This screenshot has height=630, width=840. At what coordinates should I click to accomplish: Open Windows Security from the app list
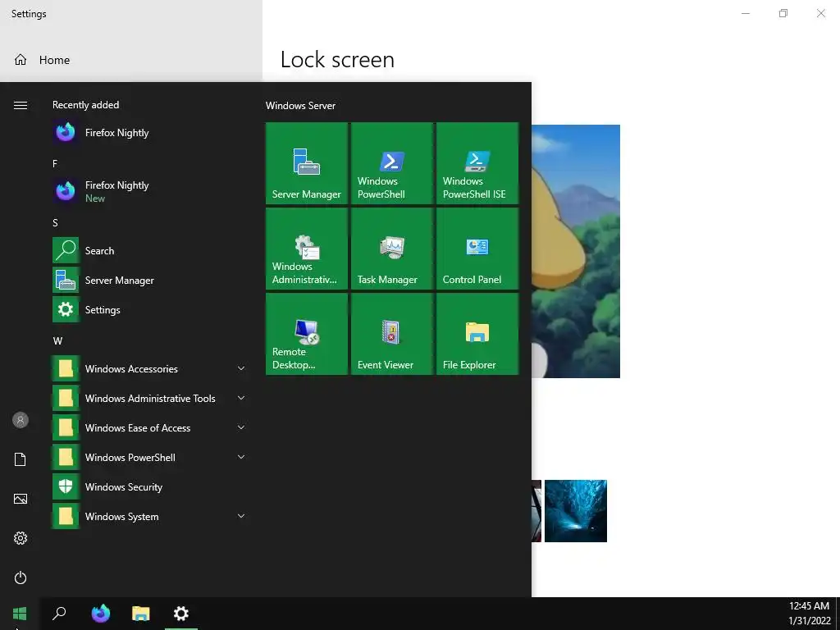tap(150, 487)
